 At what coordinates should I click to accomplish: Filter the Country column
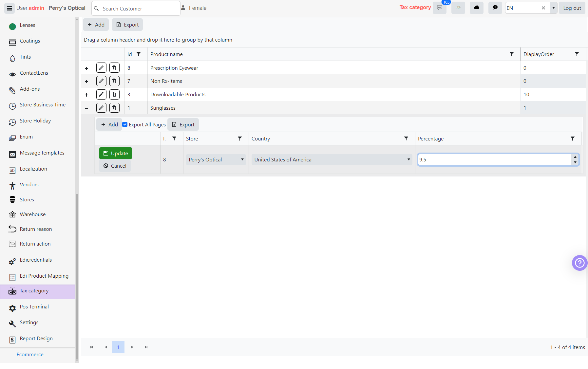click(x=406, y=138)
